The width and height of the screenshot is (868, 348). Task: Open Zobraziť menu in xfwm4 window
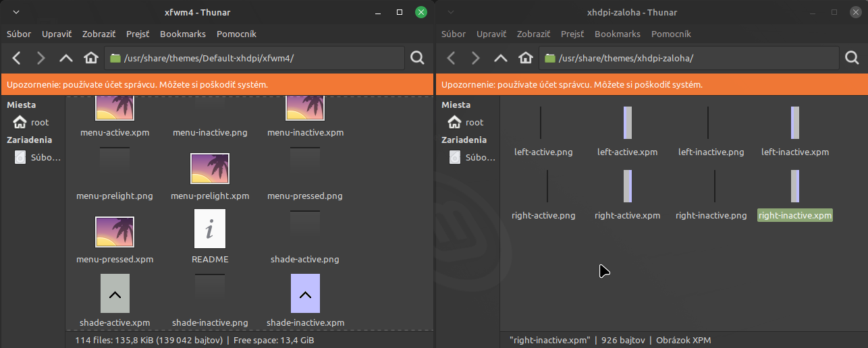coord(99,34)
